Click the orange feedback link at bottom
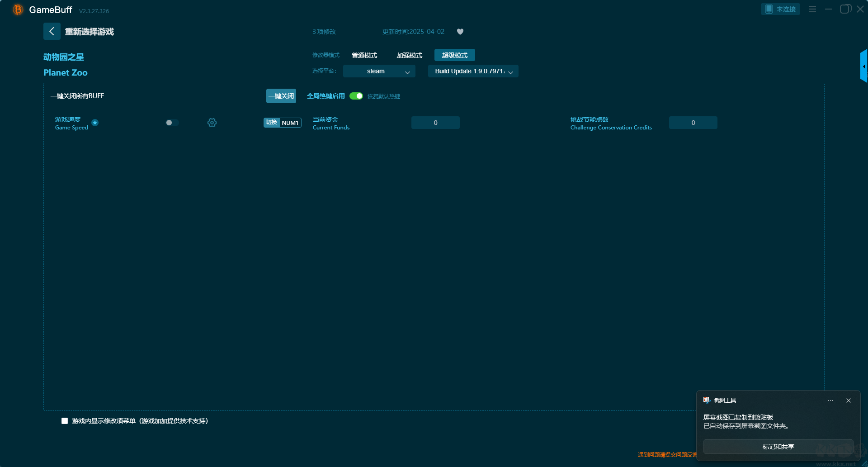This screenshot has height=467, width=868. 667,455
